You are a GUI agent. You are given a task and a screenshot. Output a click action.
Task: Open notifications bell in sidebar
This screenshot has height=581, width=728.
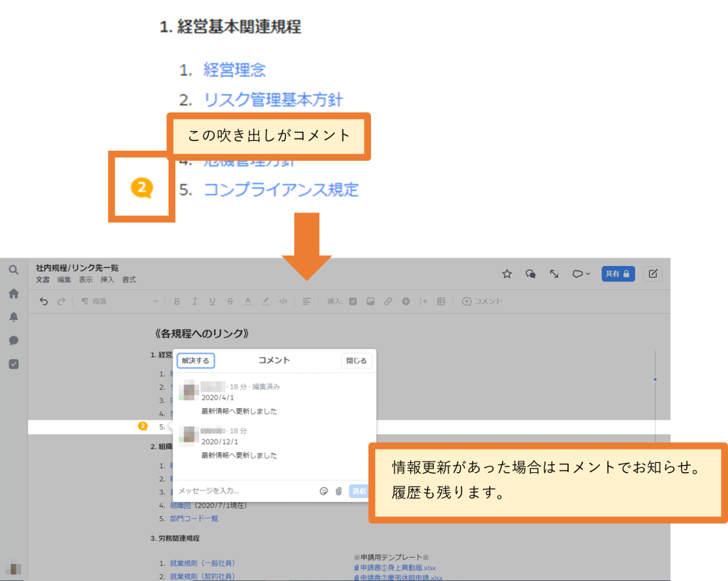pyautogui.click(x=14, y=317)
